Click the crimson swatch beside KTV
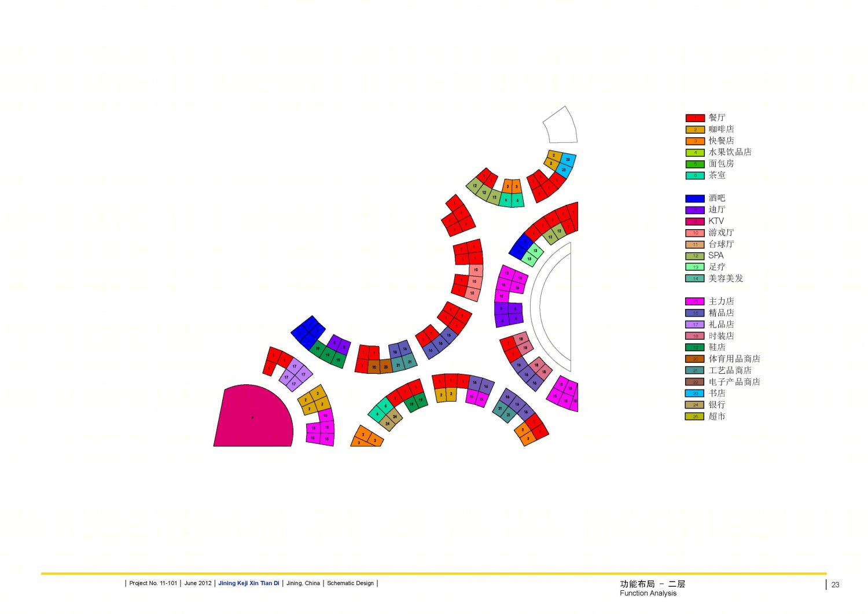The image size is (868, 614). tap(695, 222)
